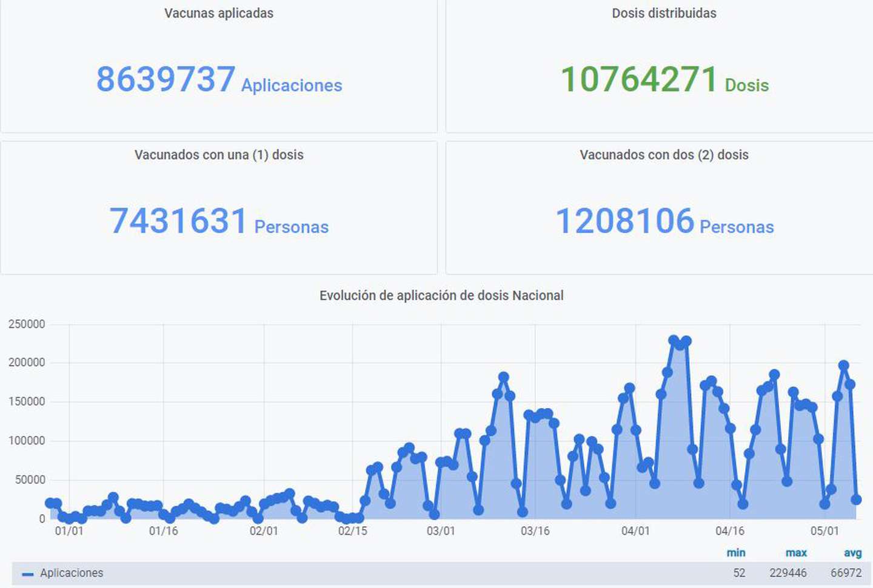
Task: Click the 250000 y-axis label
Action: tap(27, 324)
